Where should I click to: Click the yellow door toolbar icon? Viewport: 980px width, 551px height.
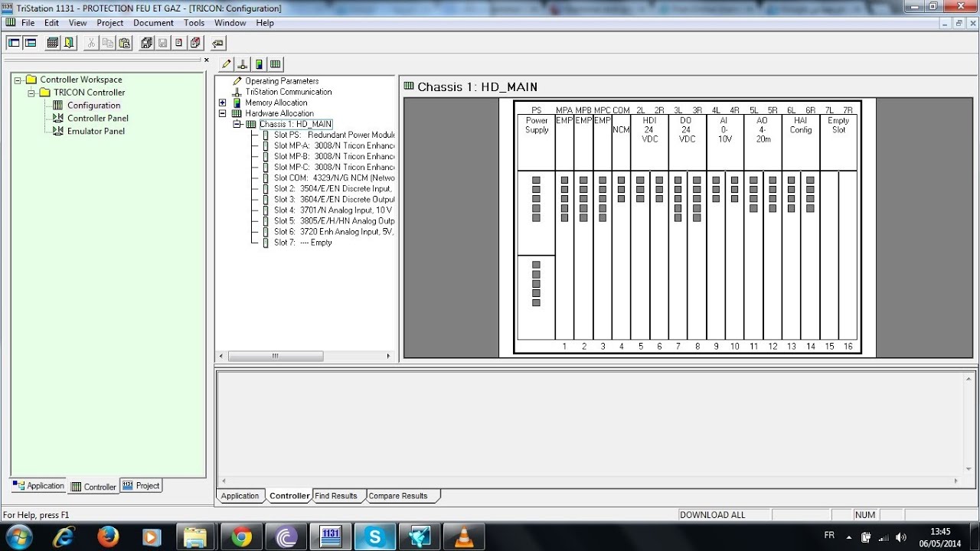point(70,43)
